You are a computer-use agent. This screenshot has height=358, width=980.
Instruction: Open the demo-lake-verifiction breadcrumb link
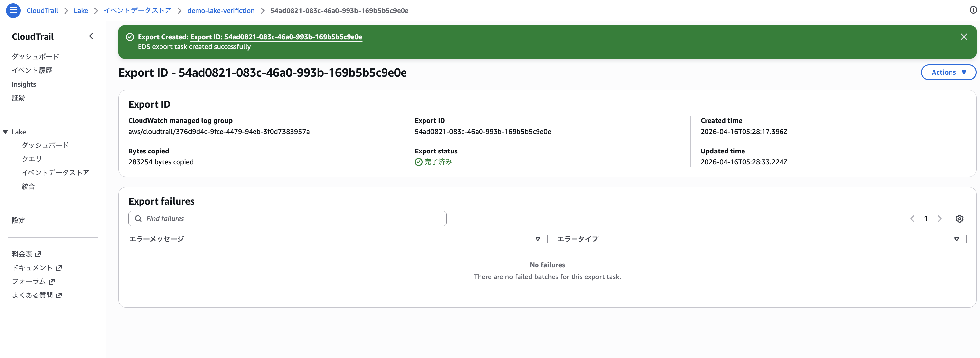(221, 11)
